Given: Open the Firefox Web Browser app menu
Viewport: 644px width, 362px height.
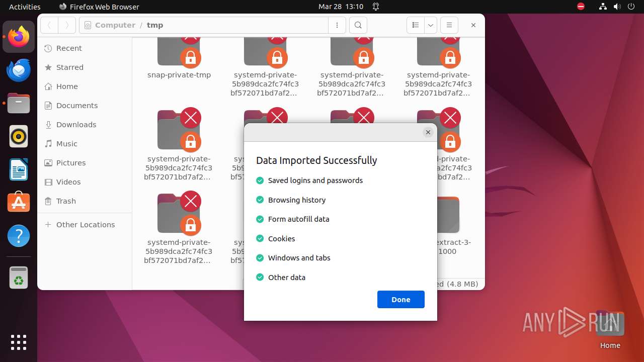Looking at the screenshot, I should 99,7.
